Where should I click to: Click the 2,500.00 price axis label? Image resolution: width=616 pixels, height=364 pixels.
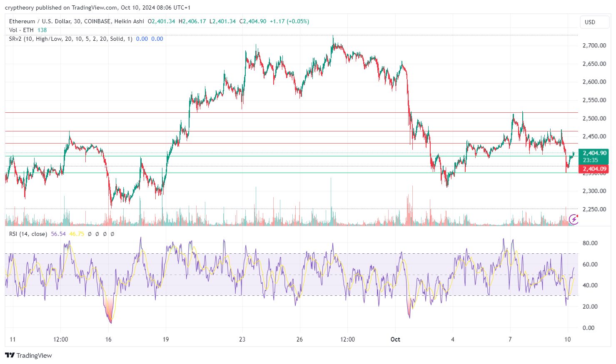(594, 118)
